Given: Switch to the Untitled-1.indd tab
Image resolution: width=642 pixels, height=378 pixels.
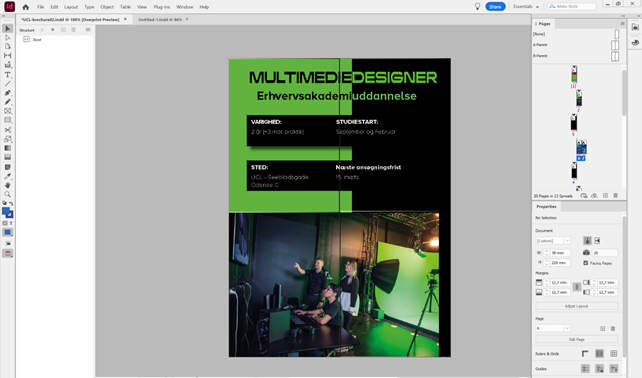Looking at the screenshot, I should point(160,19).
